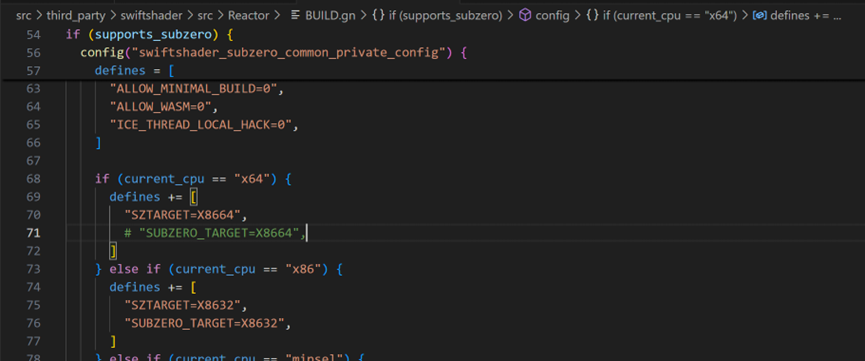
Task: Click sticky line 'defines = ['
Action: click(x=135, y=71)
